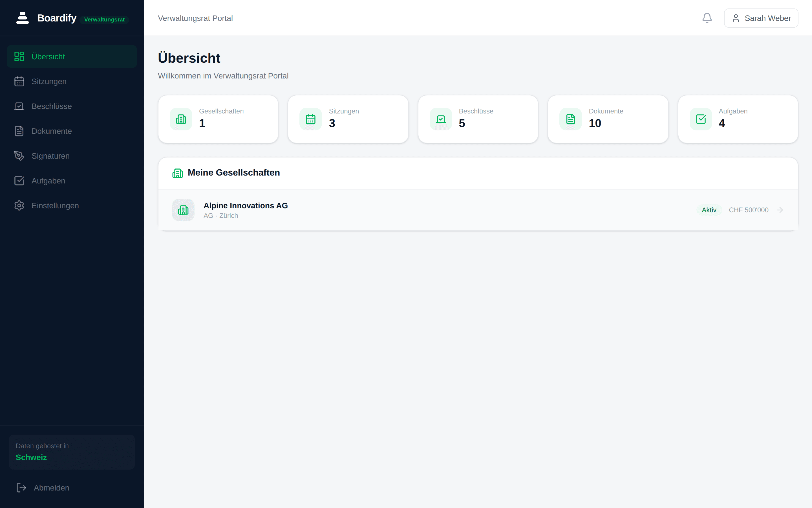The height and width of the screenshot is (508, 812).
Task: Click the Gesellschaften count 1
Action: pyautogui.click(x=202, y=123)
